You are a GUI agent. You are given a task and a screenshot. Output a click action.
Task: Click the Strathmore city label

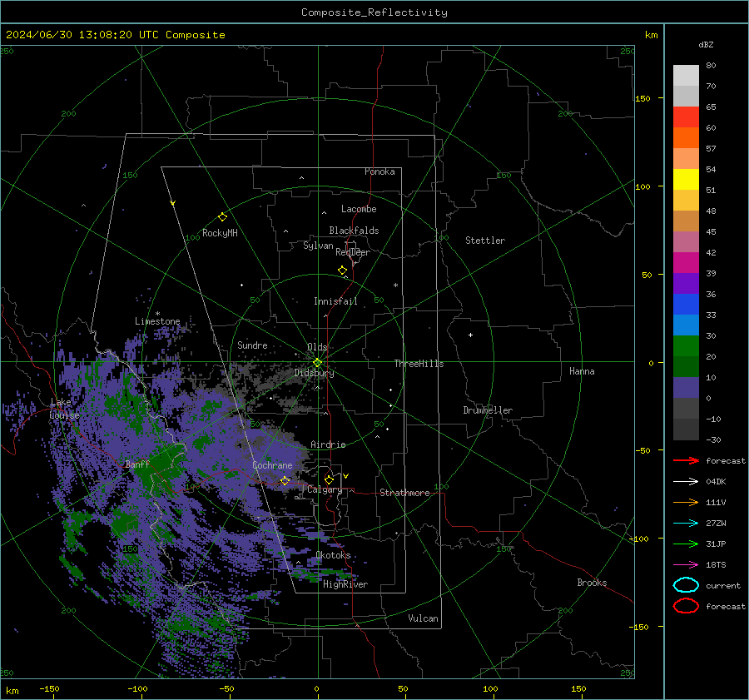point(404,493)
